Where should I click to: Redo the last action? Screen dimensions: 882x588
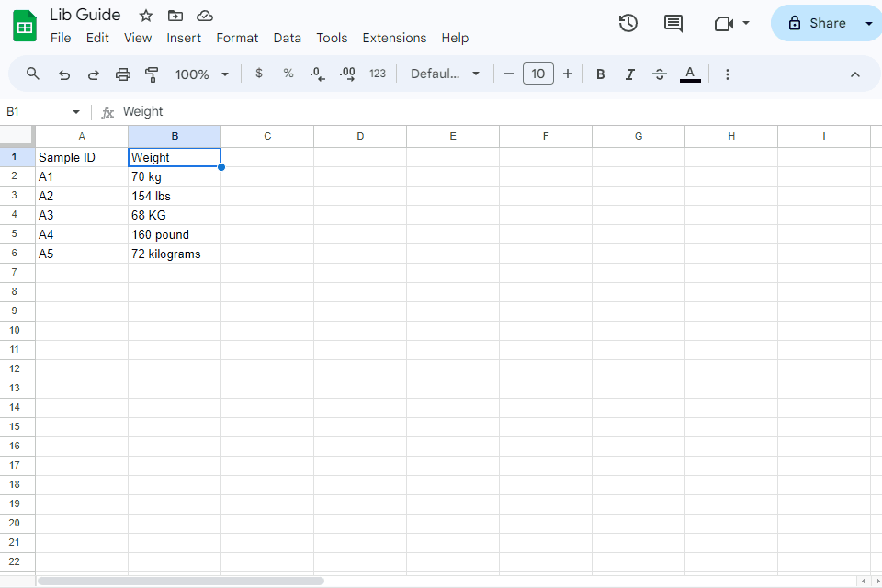pyautogui.click(x=94, y=74)
